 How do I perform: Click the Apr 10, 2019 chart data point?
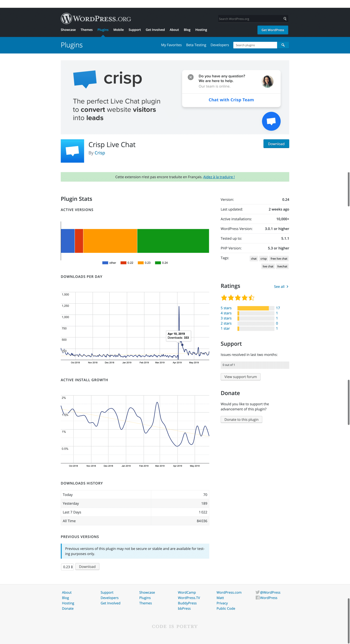[x=182, y=345]
